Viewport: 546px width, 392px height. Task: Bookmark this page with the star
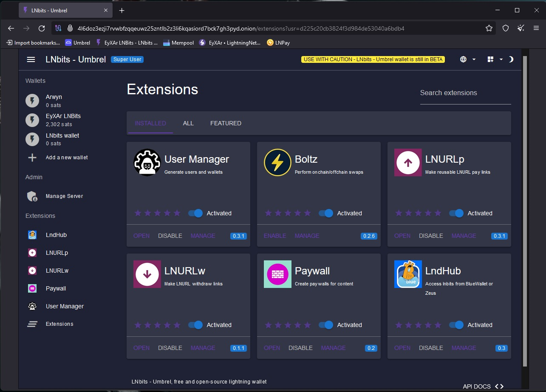click(x=489, y=28)
